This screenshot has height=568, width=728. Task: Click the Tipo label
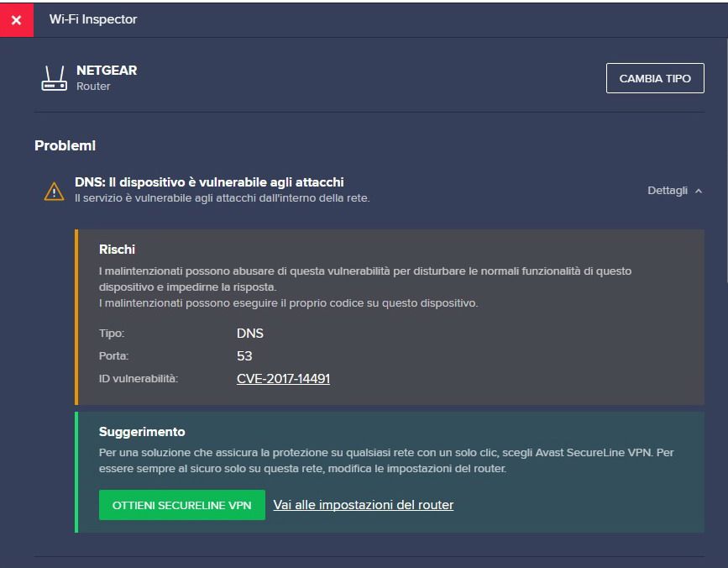[112, 334]
